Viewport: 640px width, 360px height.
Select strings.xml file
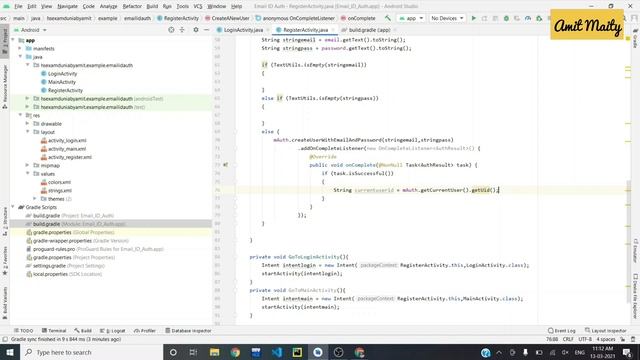click(x=60, y=191)
